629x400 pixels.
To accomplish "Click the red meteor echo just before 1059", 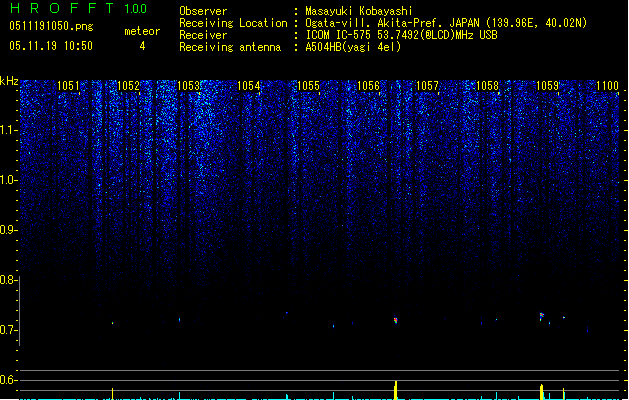I will point(542,316).
